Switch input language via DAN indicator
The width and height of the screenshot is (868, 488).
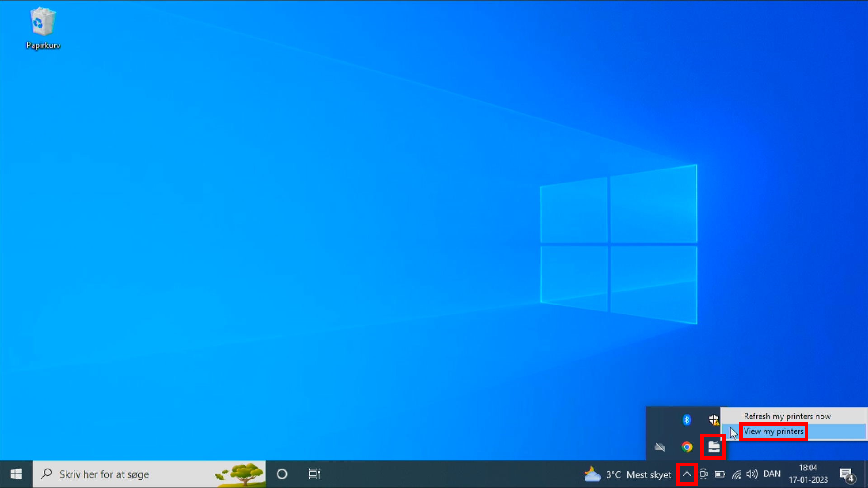[x=772, y=474]
